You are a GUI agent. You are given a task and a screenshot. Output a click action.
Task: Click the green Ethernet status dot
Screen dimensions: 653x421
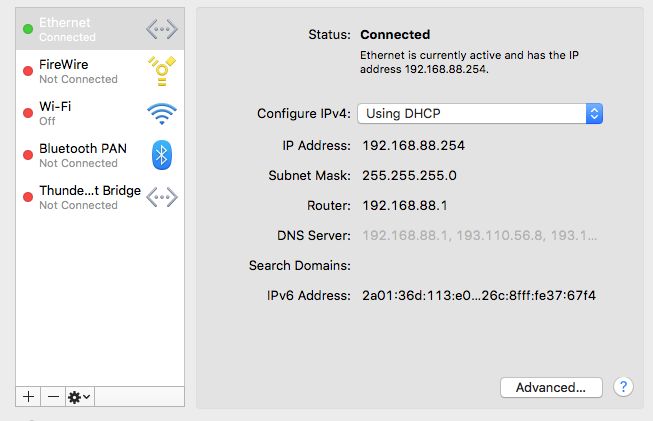click(x=28, y=29)
